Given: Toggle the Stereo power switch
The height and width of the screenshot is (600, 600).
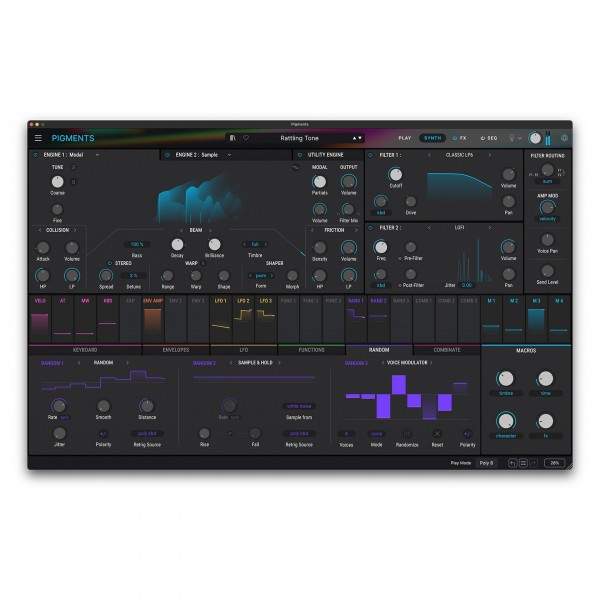Looking at the screenshot, I should coord(110,263).
